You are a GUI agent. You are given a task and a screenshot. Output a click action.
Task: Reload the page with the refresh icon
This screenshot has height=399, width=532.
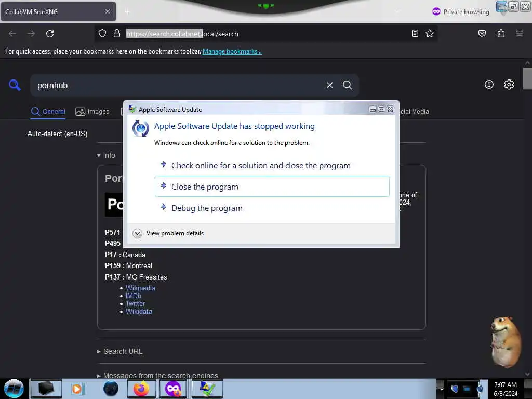[x=50, y=34]
